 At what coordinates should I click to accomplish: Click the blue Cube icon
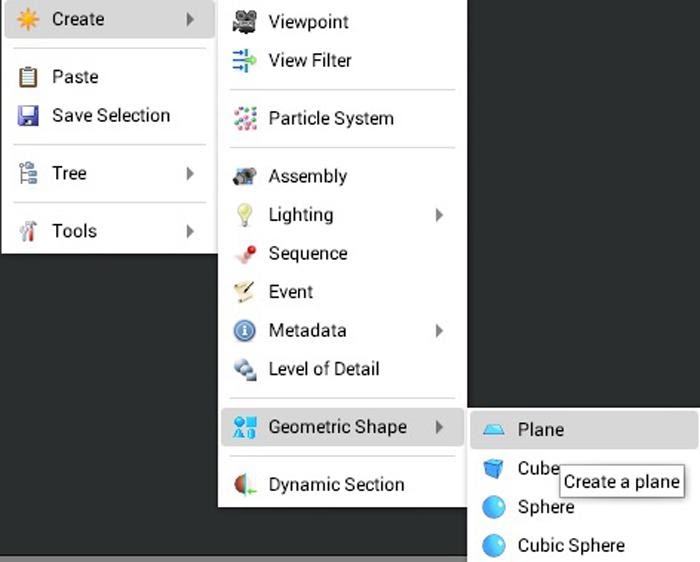click(493, 468)
